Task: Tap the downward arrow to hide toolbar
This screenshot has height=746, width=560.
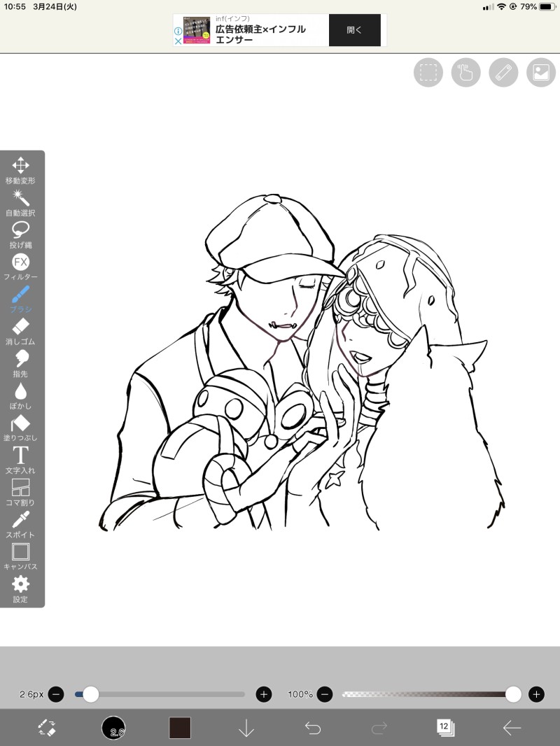Action: click(x=246, y=728)
